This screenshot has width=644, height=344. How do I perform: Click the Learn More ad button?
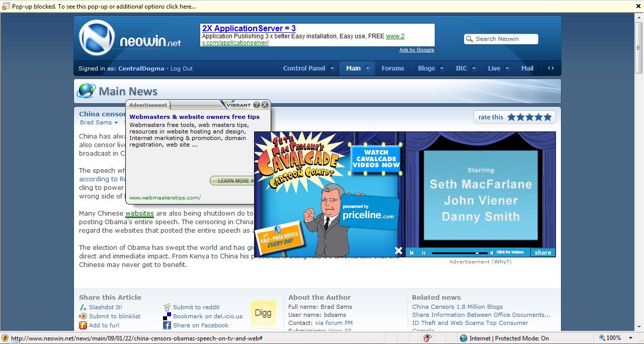click(232, 181)
